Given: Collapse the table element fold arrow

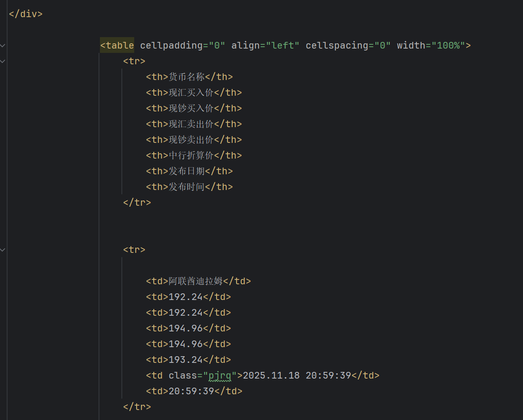Looking at the screenshot, I should (3, 46).
